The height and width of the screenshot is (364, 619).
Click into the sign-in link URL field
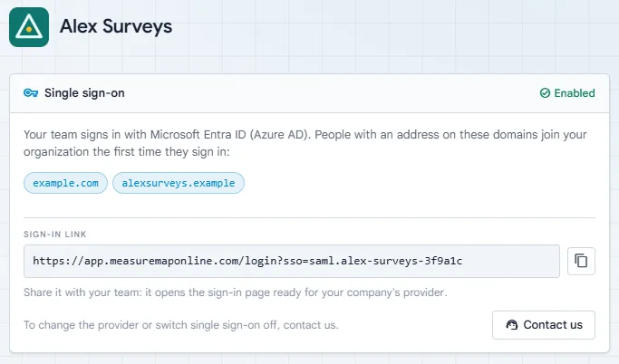click(291, 261)
